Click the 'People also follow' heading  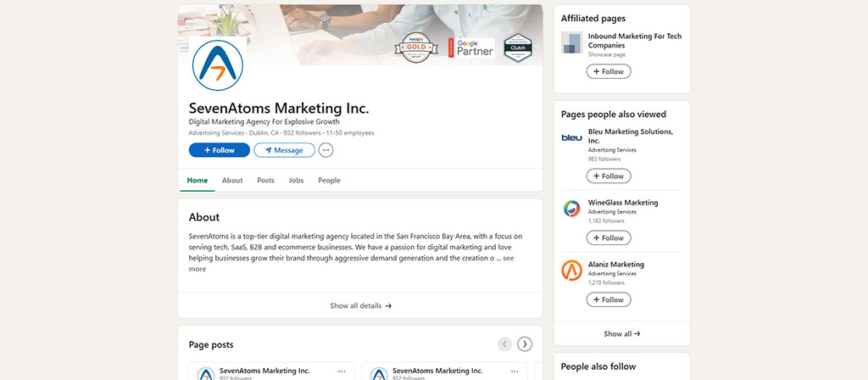tap(598, 366)
